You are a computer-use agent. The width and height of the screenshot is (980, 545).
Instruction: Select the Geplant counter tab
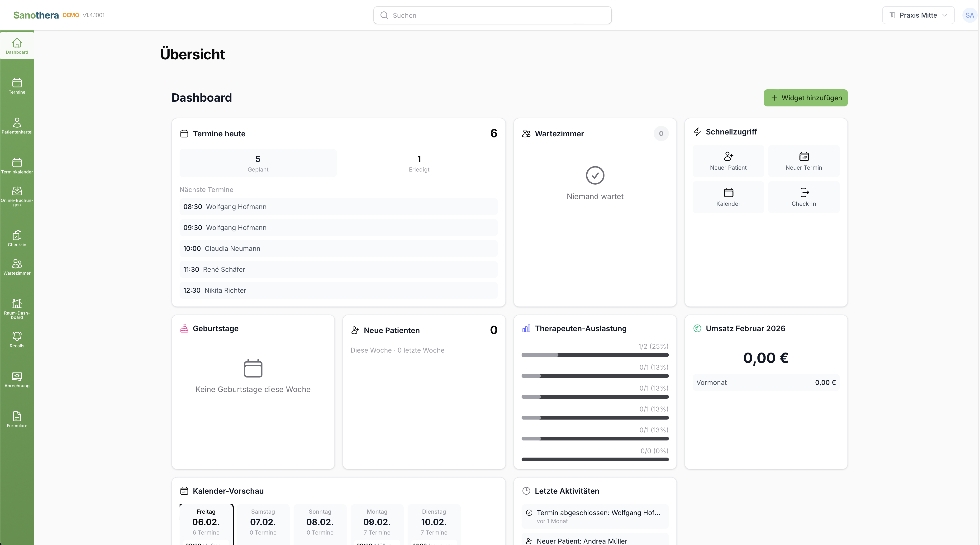point(258,163)
